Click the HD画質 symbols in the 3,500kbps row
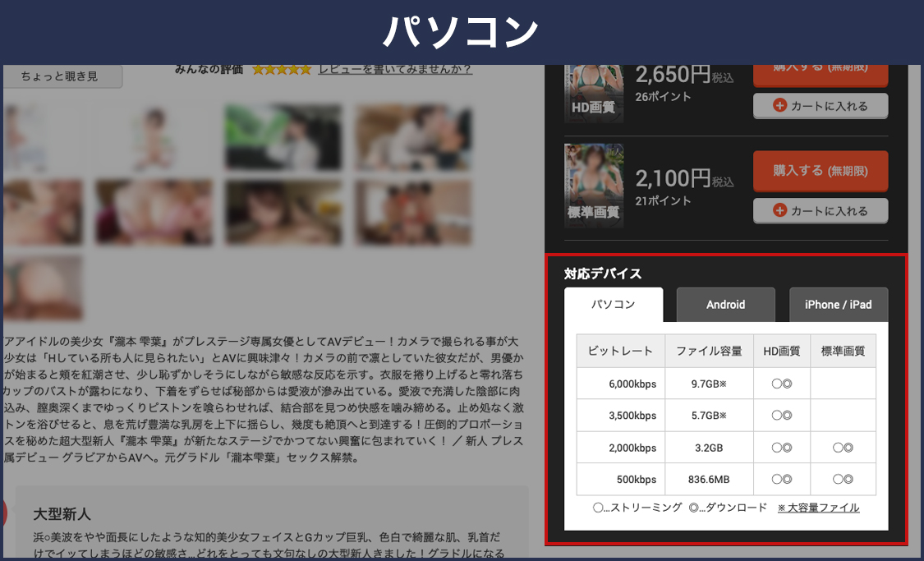This screenshot has width=924, height=561. coord(782,416)
